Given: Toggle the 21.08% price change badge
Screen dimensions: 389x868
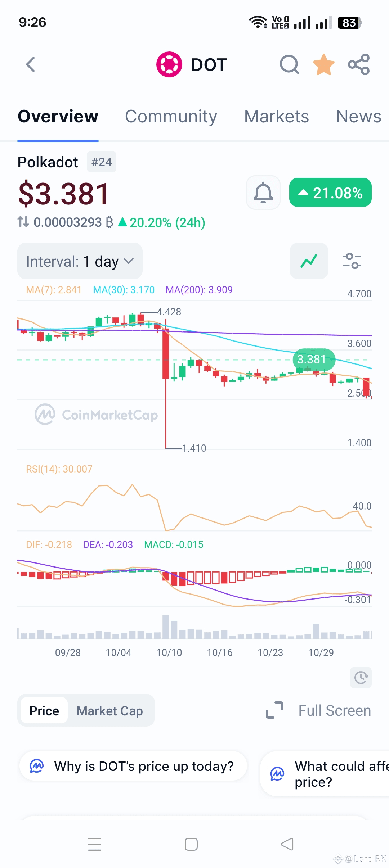Looking at the screenshot, I should pyautogui.click(x=330, y=193).
